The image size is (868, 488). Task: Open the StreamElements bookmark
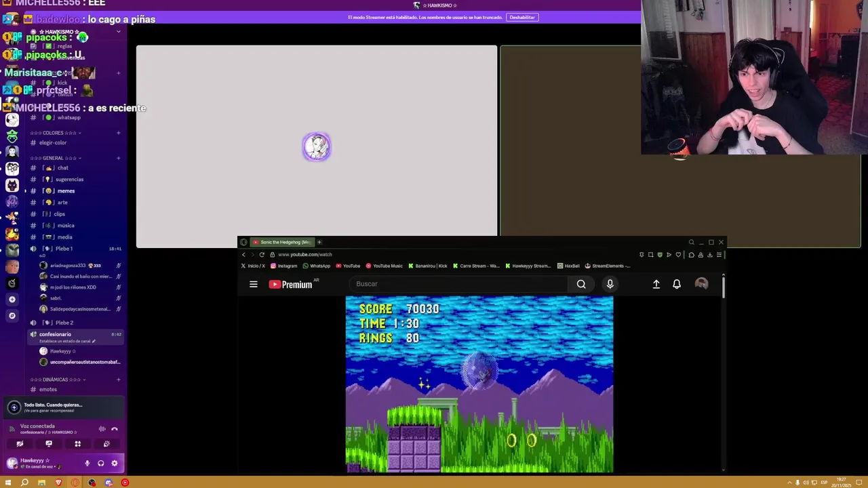(608, 266)
